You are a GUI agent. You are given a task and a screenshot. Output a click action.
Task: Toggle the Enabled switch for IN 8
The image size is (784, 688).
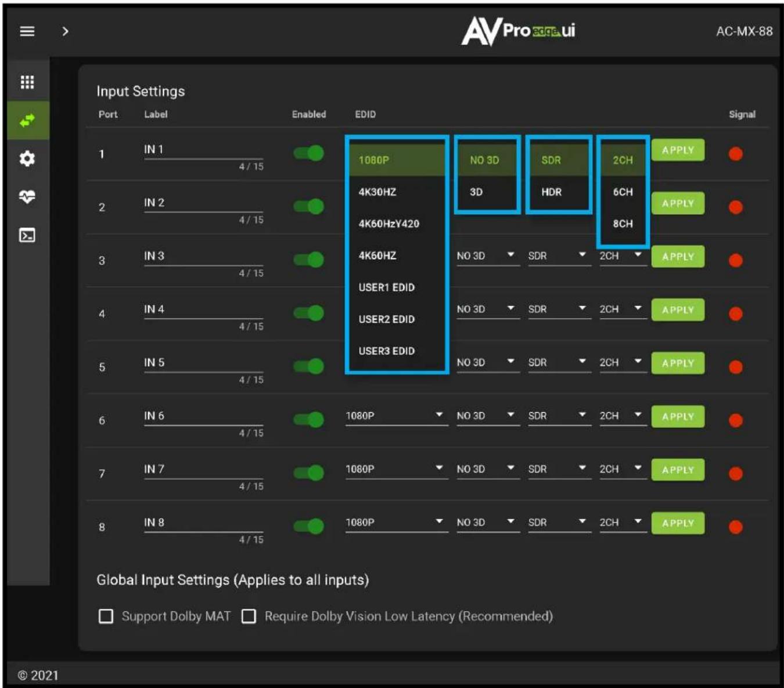point(308,526)
